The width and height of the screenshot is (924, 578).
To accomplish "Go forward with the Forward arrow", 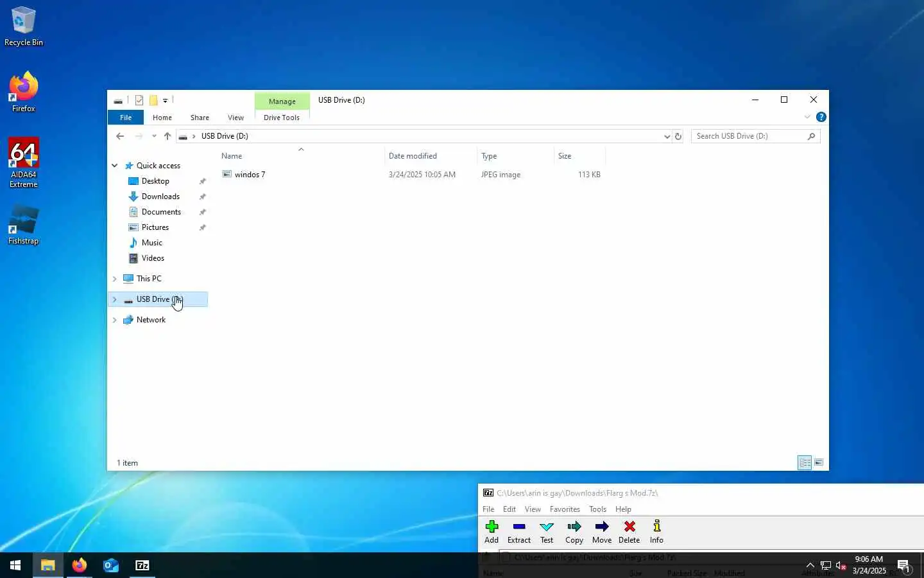I will [x=139, y=136].
